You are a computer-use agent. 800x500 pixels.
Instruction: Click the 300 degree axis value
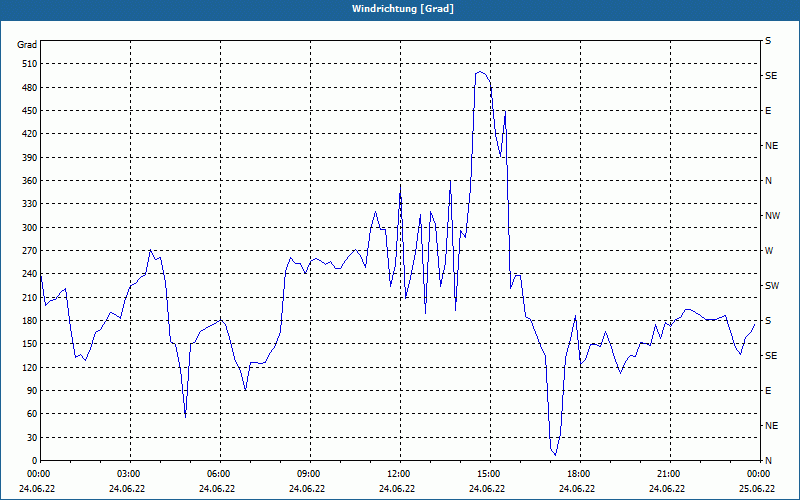(31, 228)
